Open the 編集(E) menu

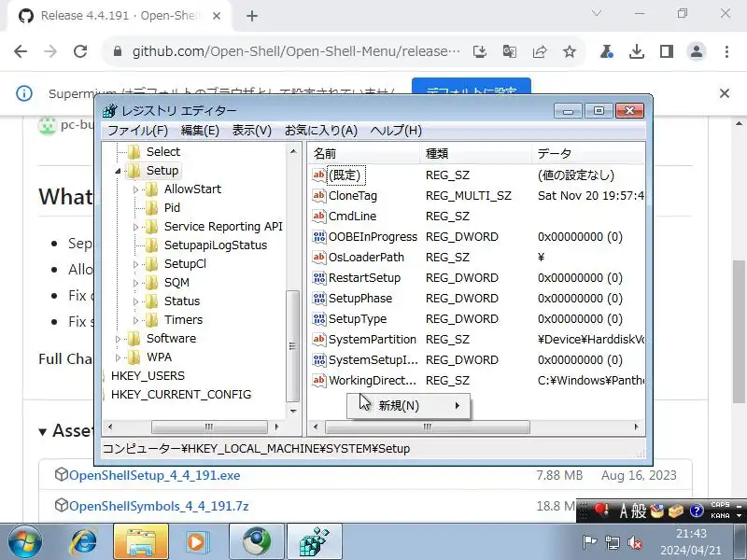point(200,131)
